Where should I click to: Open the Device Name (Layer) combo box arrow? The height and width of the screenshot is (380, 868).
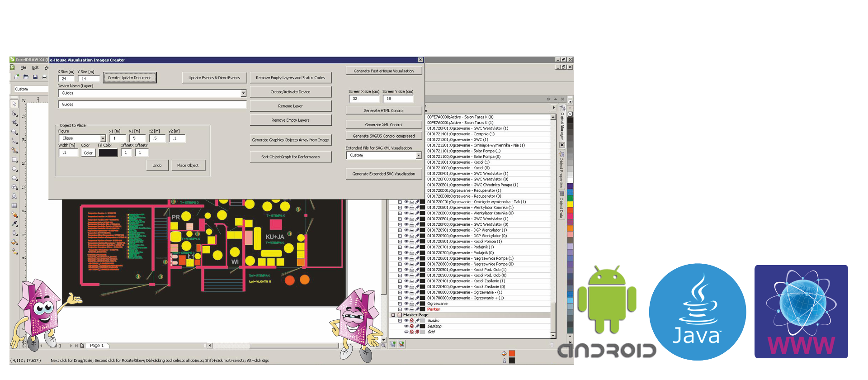click(243, 93)
